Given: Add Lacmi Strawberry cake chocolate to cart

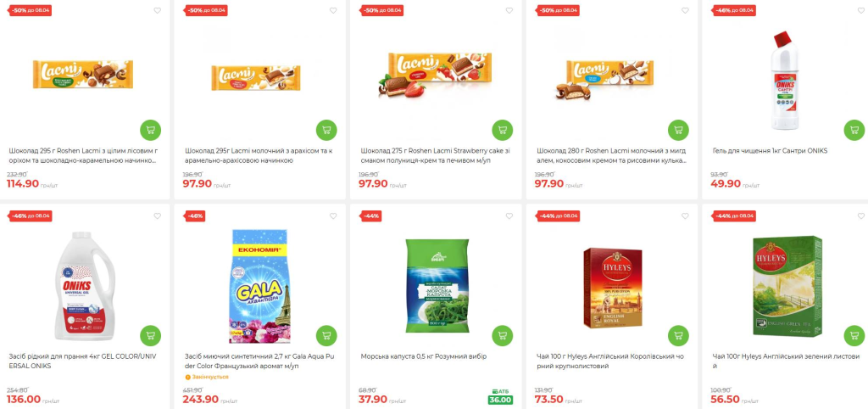Looking at the screenshot, I should point(503,130).
